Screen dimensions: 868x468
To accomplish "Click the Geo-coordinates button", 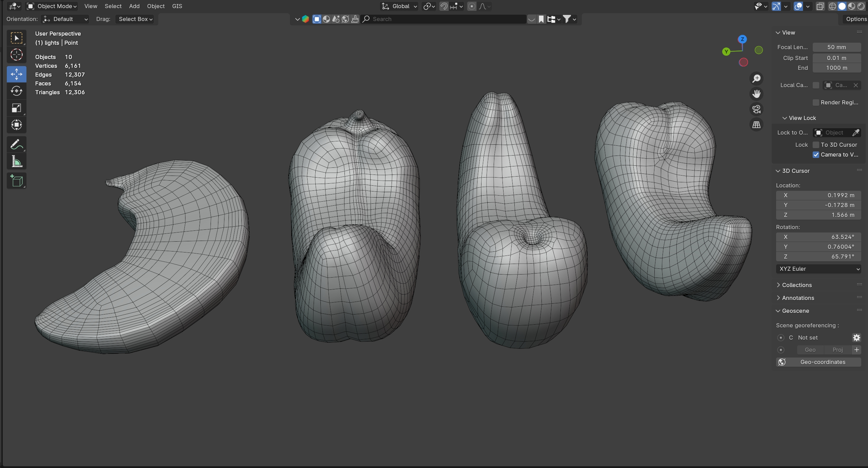I will (818, 362).
